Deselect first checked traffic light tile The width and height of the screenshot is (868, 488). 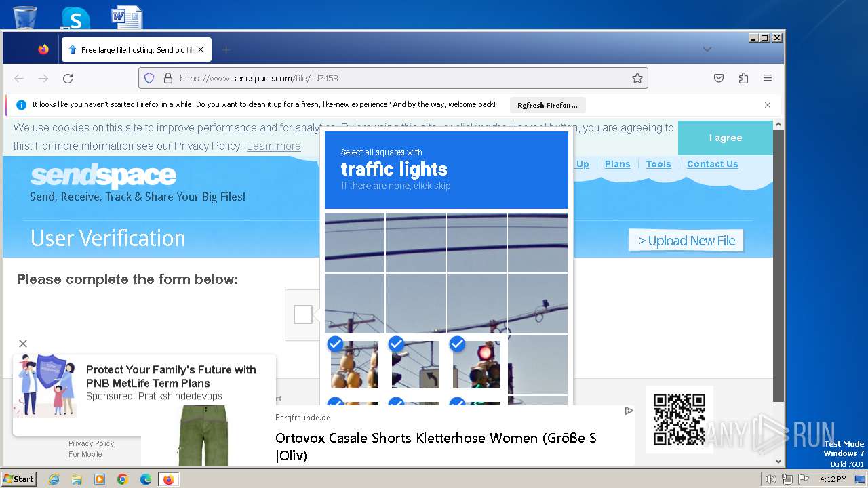coord(355,365)
